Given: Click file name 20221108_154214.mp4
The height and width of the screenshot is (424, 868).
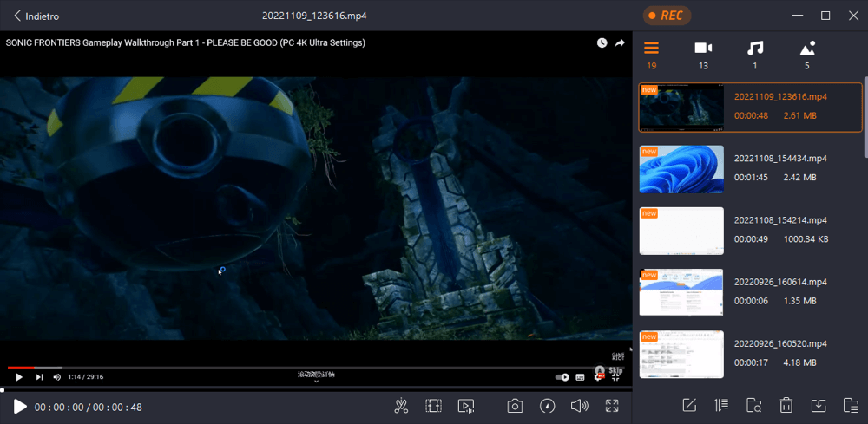Looking at the screenshot, I should 780,220.
